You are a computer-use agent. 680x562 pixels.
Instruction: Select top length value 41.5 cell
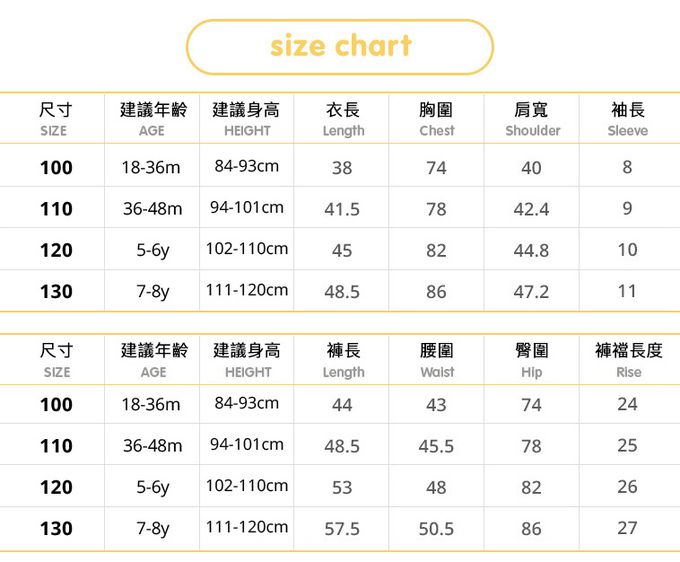[x=342, y=209]
